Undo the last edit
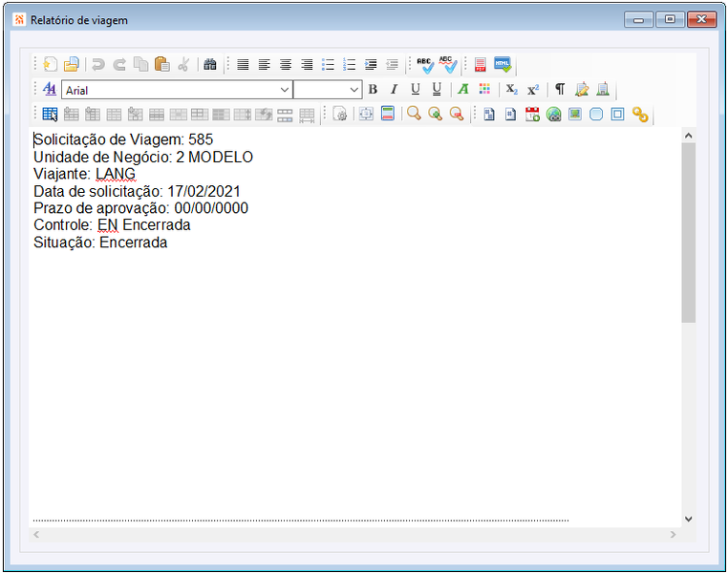 (98, 64)
